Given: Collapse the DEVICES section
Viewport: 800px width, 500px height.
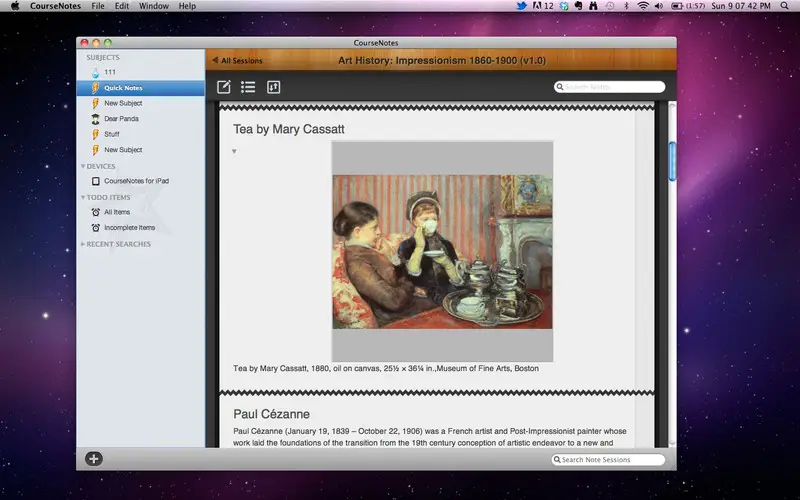Looking at the screenshot, I should point(83,166).
